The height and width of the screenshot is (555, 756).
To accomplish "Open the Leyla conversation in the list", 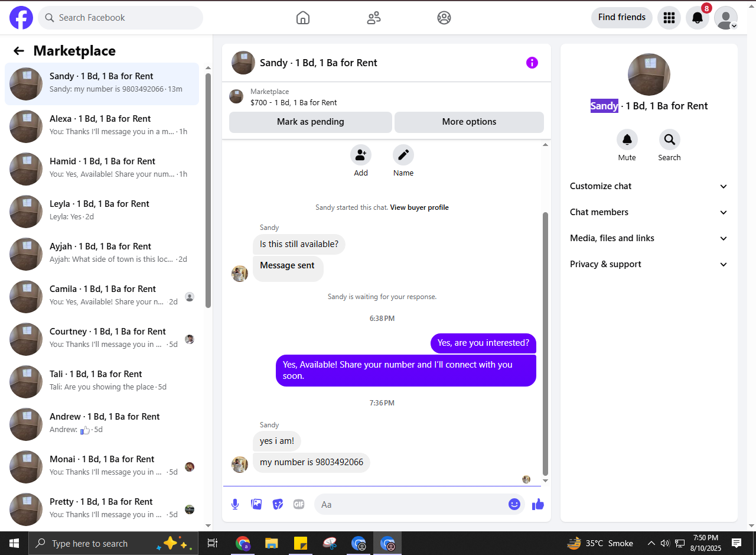I will (x=102, y=212).
